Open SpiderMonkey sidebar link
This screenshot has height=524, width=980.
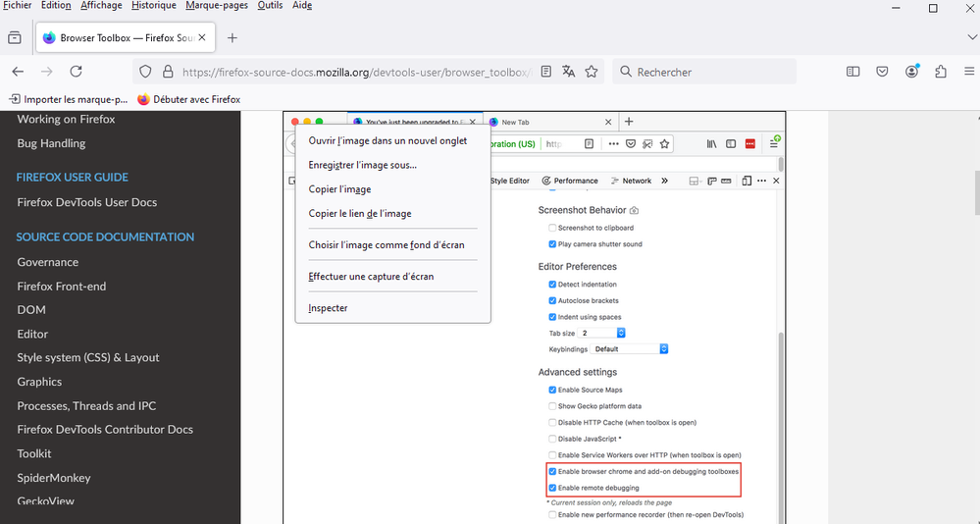pos(54,478)
